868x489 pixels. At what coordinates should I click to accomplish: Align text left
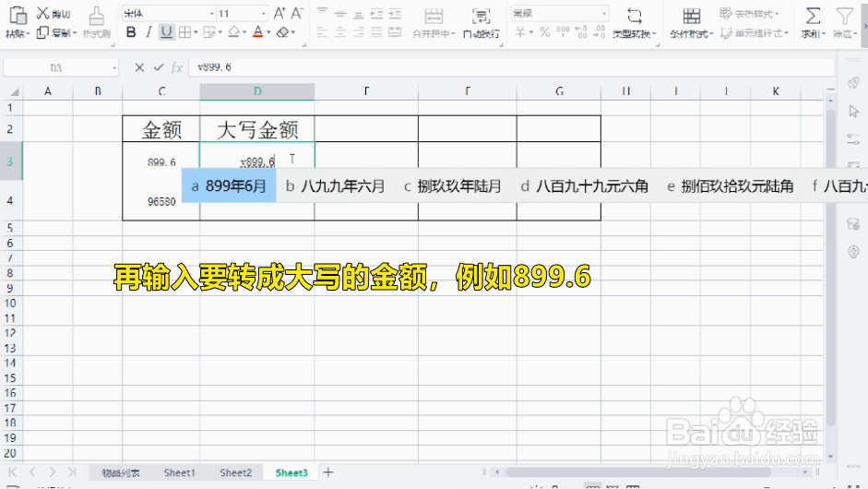[x=322, y=32]
